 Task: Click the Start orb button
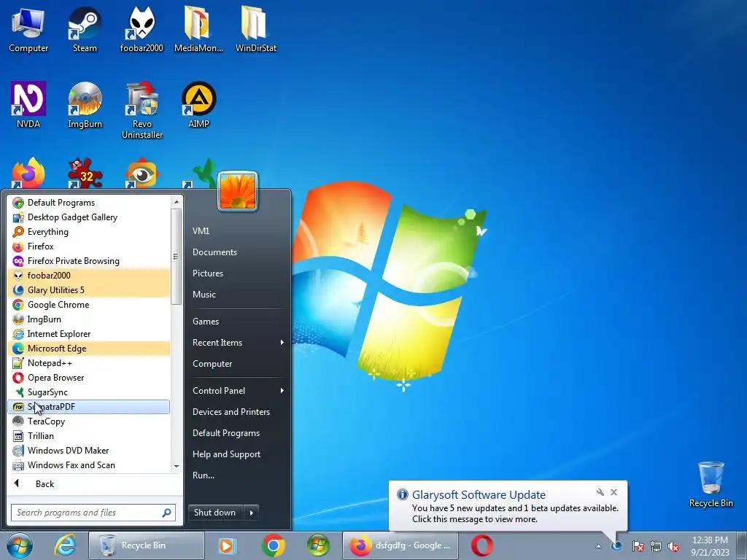[20, 545]
